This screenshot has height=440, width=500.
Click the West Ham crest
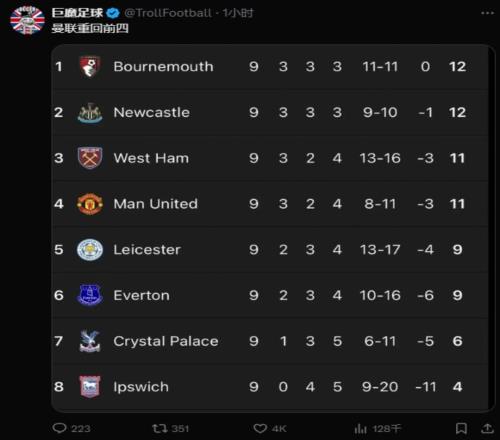90,158
